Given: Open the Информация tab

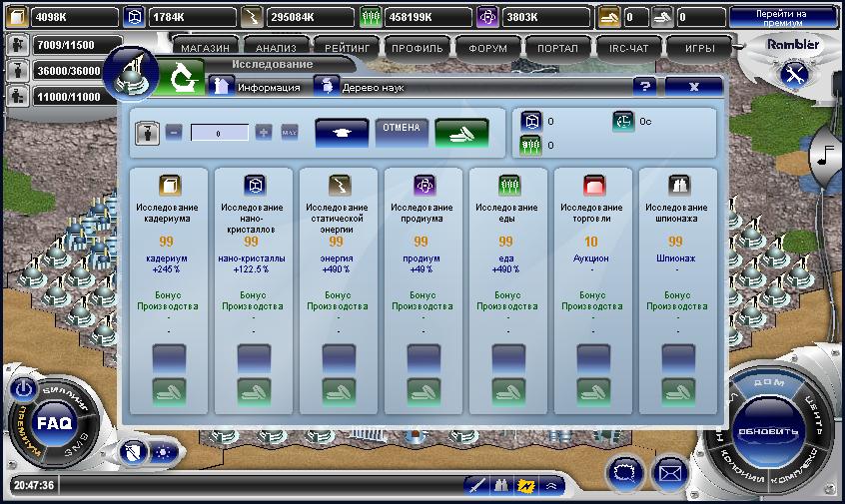Looking at the screenshot, I should point(255,87).
